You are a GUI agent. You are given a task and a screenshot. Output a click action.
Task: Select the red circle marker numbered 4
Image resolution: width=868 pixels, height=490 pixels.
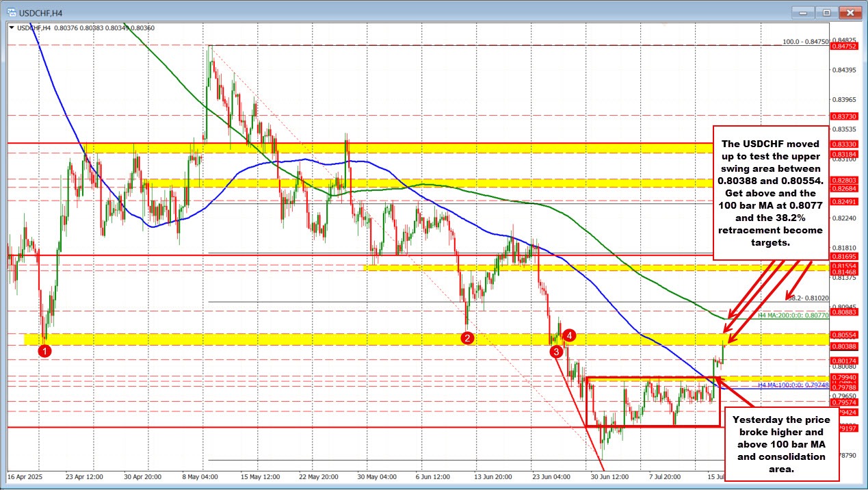pos(570,335)
